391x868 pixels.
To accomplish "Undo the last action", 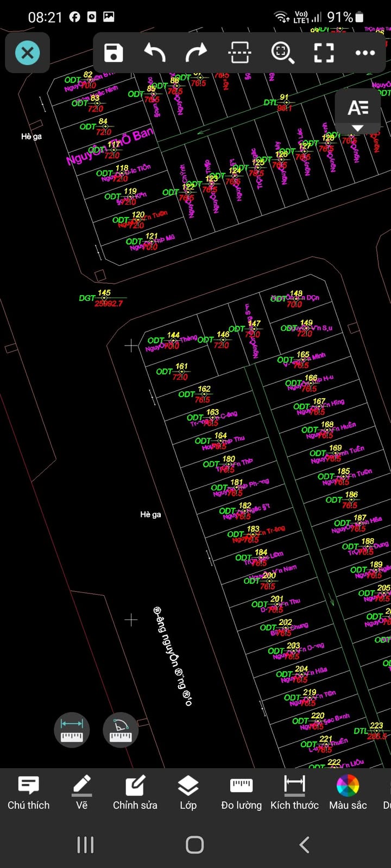I will point(155,53).
